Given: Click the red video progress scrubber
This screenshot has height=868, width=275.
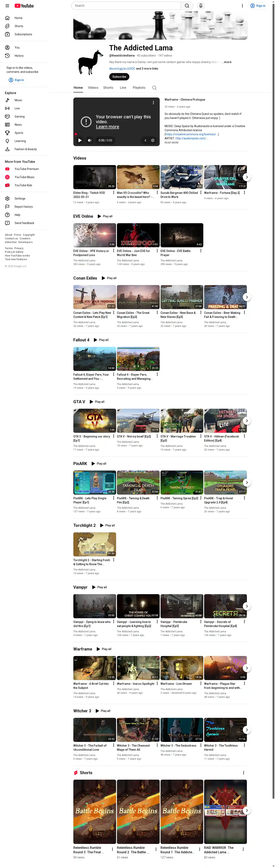Looking at the screenshot, I should pos(76,134).
